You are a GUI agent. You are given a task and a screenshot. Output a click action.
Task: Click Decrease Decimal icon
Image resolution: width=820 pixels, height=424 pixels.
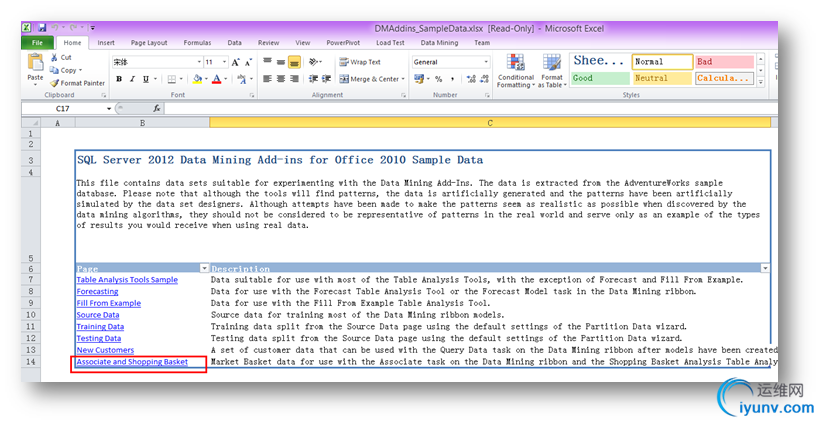(x=484, y=79)
